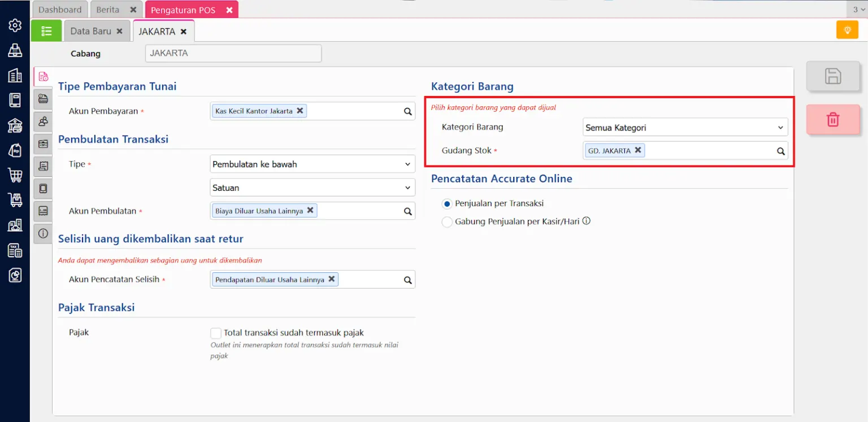Screen dimensions: 868x422
Task: Save the POS settings with disk icon
Action: pyautogui.click(x=833, y=76)
